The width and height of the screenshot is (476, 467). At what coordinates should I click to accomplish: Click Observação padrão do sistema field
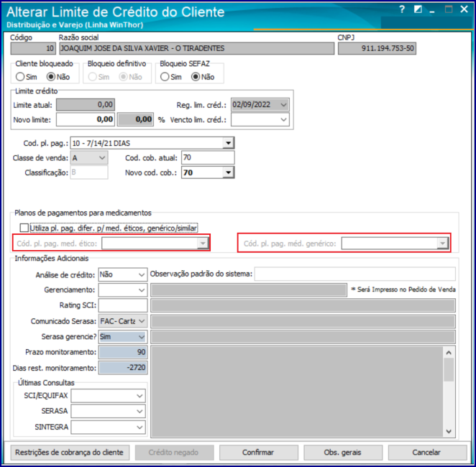[x=355, y=274]
